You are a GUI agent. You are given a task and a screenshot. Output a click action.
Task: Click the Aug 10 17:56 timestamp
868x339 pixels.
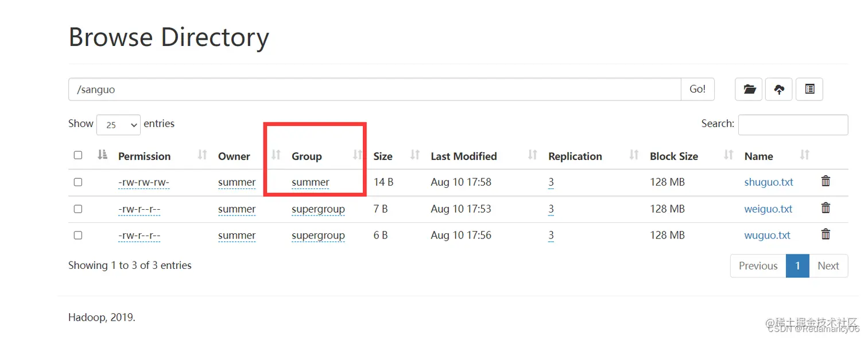click(x=461, y=235)
